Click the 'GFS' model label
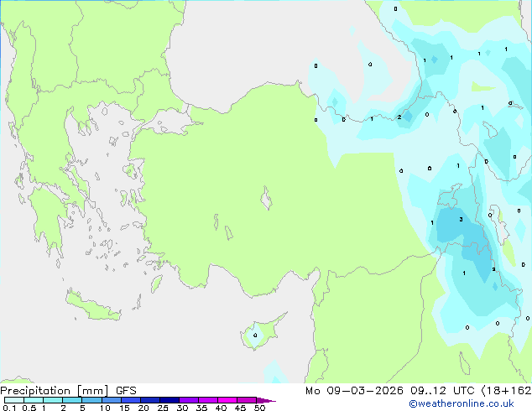This screenshot has width=532, height=411. [x=126, y=391]
